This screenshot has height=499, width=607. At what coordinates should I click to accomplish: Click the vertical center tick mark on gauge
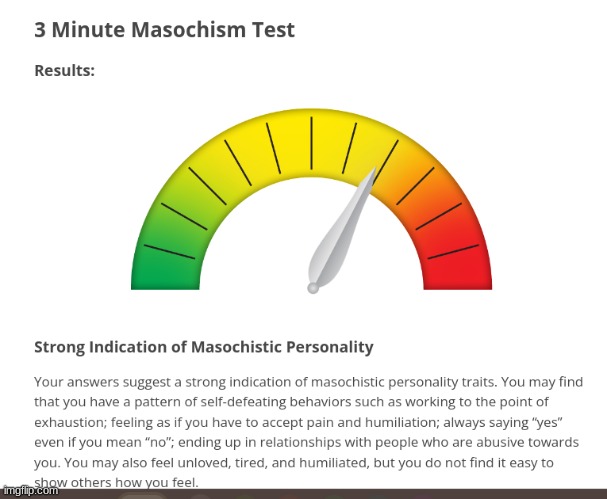[x=311, y=143]
